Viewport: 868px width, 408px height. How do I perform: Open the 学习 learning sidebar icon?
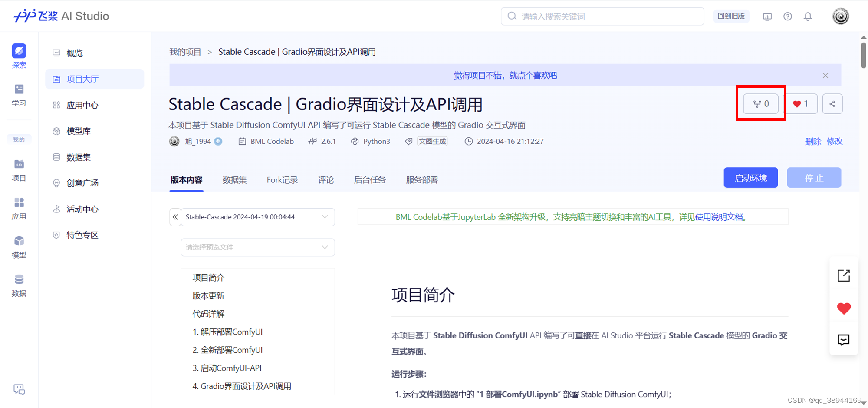click(19, 95)
